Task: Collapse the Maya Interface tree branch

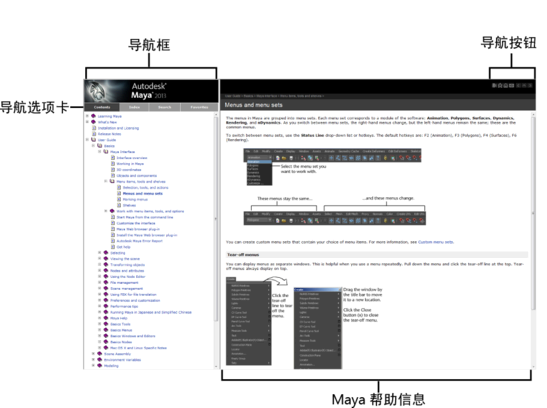Action: [x=99, y=152]
